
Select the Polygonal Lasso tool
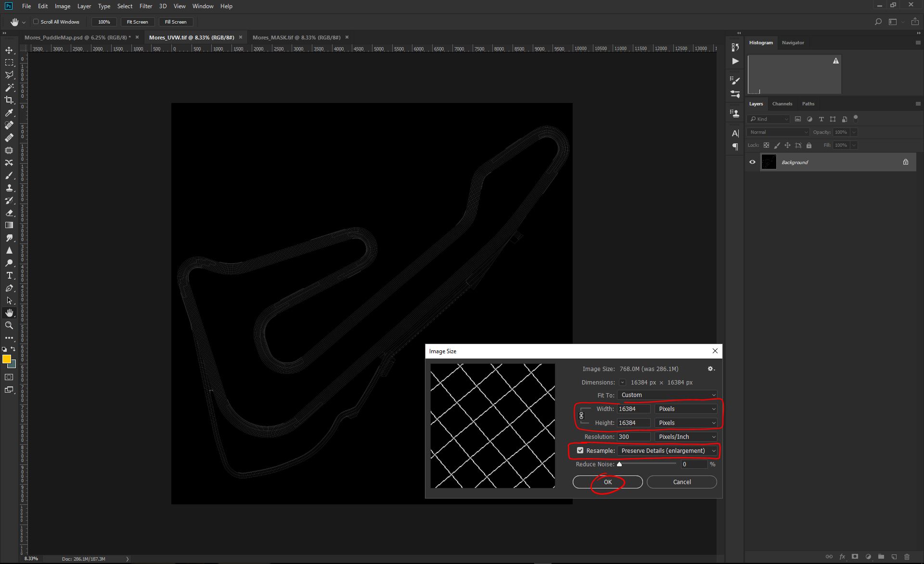pos(9,75)
